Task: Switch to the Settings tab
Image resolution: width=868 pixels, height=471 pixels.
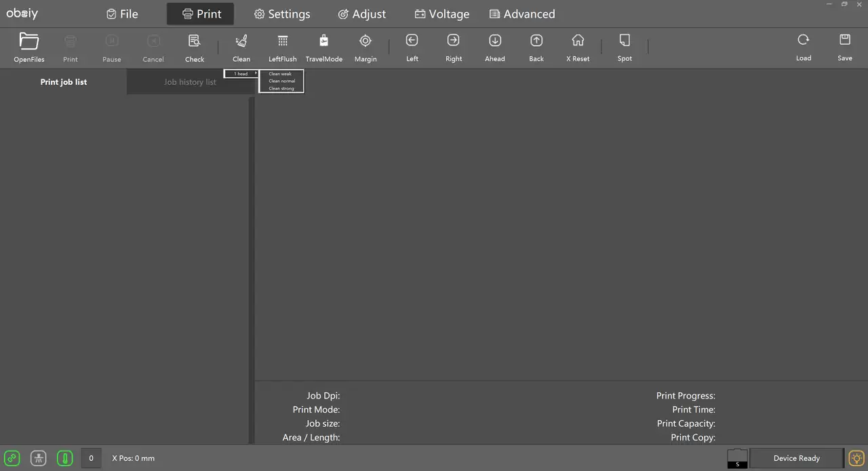Action: click(x=282, y=14)
